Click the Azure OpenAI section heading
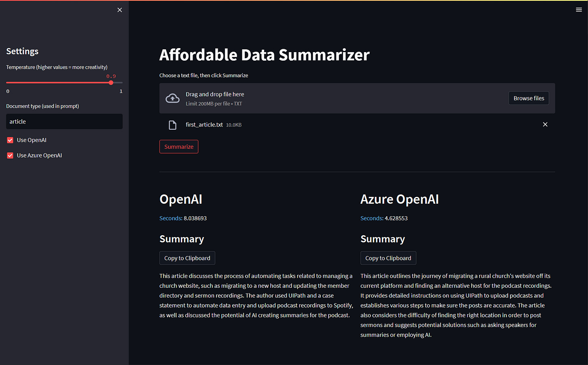 click(x=399, y=199)
